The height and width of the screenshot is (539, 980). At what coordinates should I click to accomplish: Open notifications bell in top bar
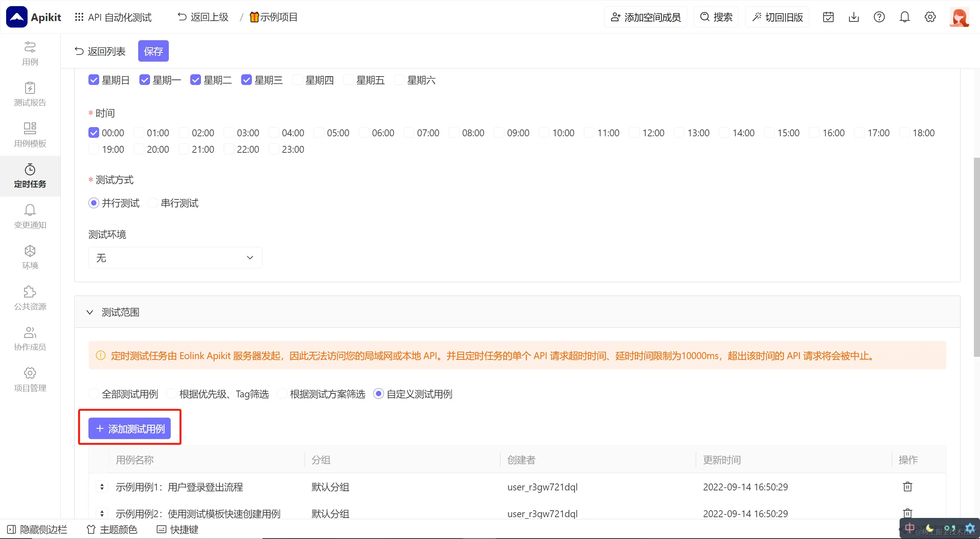(905, 17)
